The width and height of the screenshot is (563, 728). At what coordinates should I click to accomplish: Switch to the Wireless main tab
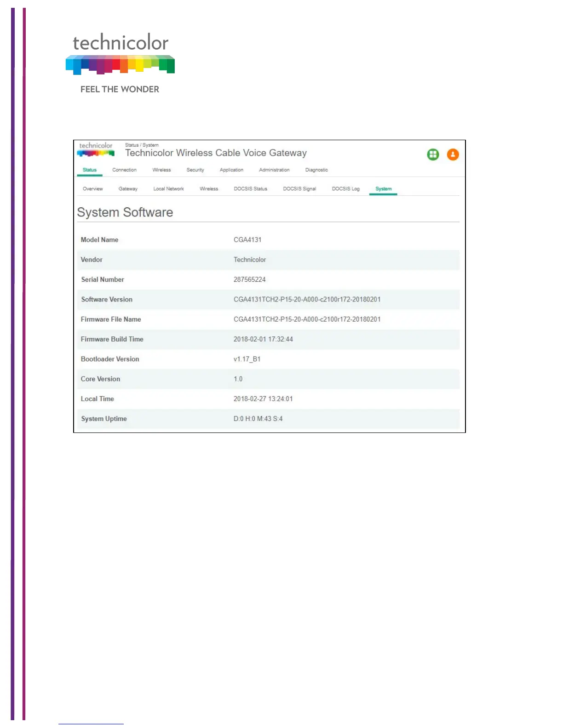coord(161,170)
